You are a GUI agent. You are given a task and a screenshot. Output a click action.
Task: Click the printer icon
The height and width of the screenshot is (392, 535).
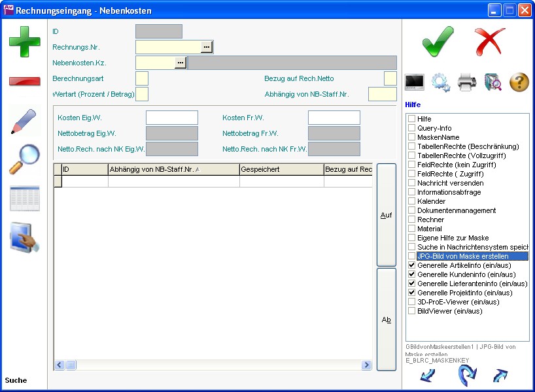point(467,82)
